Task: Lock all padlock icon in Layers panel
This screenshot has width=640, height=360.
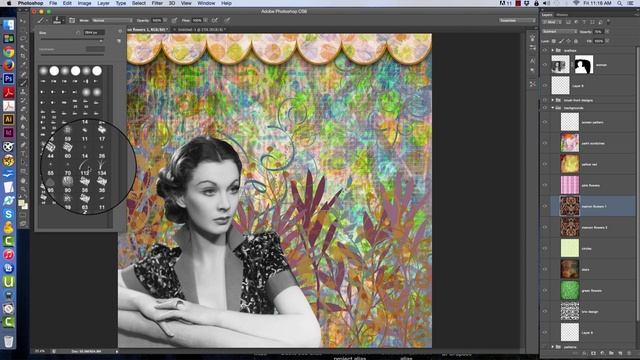Action: pyautogui.click(x=576, y=41)
